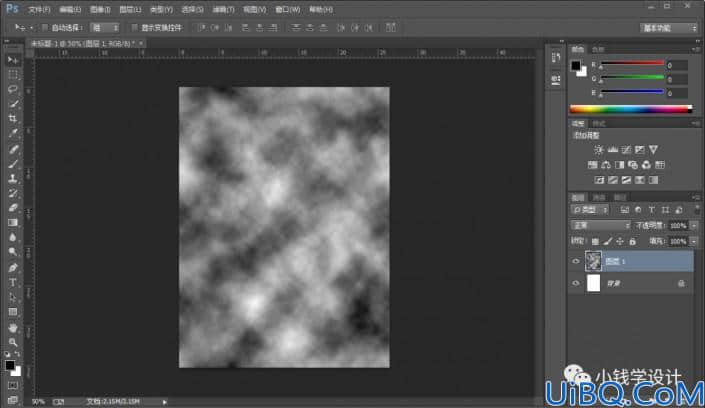
Task: Open the workspace switcher dropdown
Action: (669, 28)
